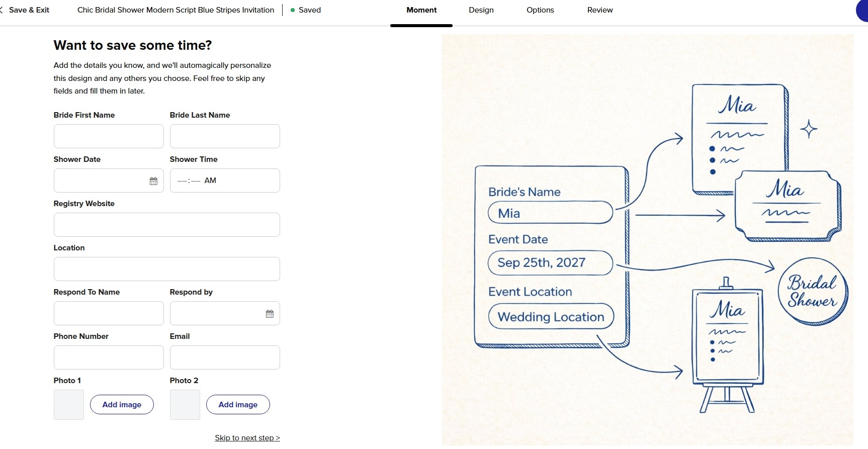Click the blue profile circle icon
This screenshot has width=868, height=449.
(862, 11)
